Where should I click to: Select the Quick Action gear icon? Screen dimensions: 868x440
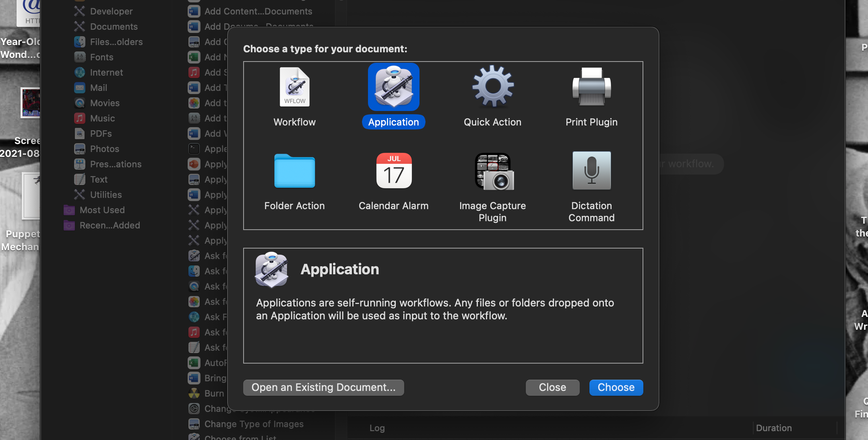(x=492, y=87)
